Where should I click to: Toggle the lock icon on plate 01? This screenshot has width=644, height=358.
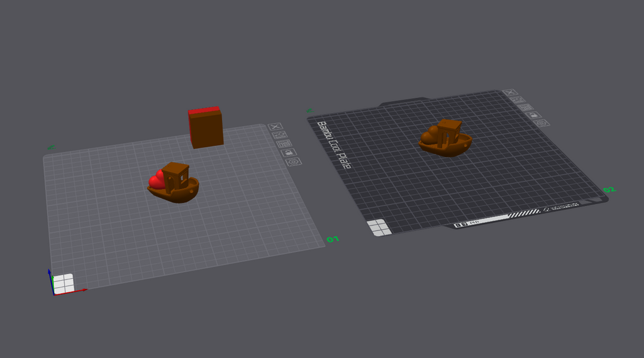(289, 153)
